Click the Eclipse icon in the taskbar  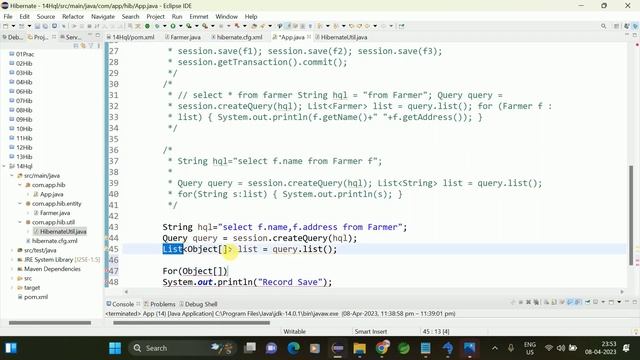(338, 348)
